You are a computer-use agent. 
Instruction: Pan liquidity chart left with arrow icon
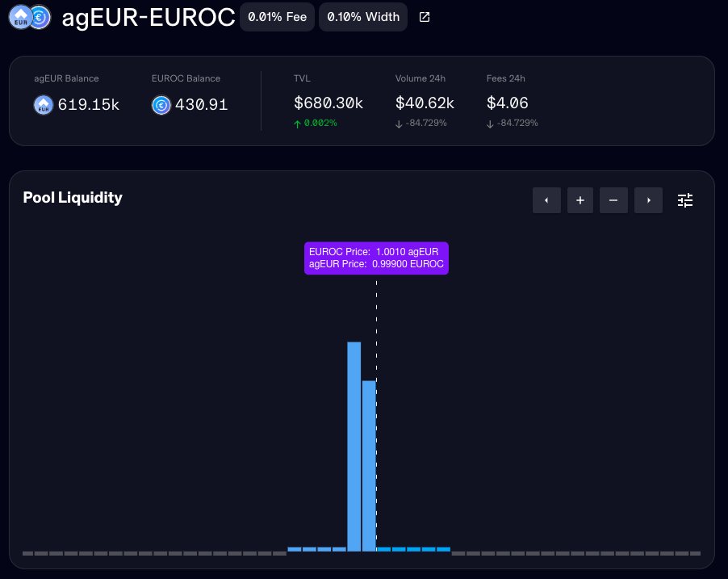coord(546,200)
